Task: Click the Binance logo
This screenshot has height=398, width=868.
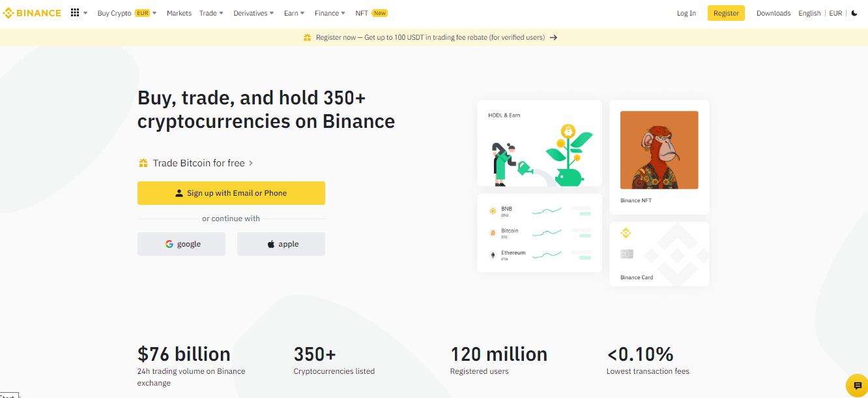Action: point(32,12)
